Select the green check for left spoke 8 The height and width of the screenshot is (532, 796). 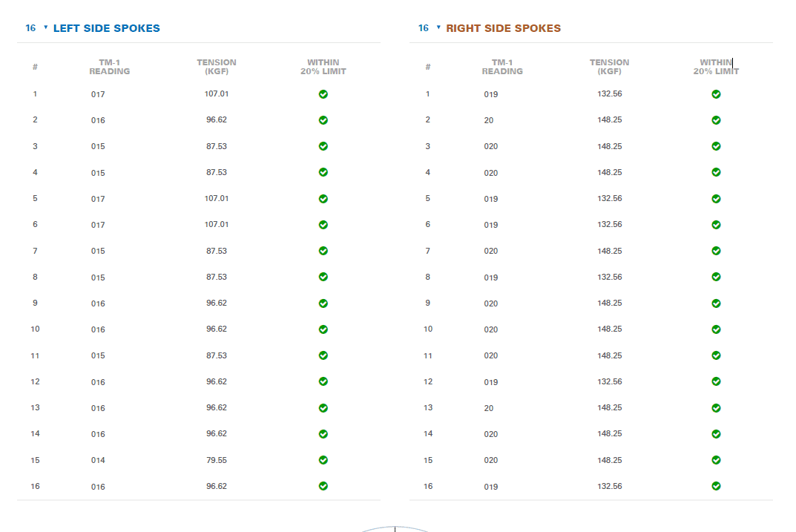point(323,277)
